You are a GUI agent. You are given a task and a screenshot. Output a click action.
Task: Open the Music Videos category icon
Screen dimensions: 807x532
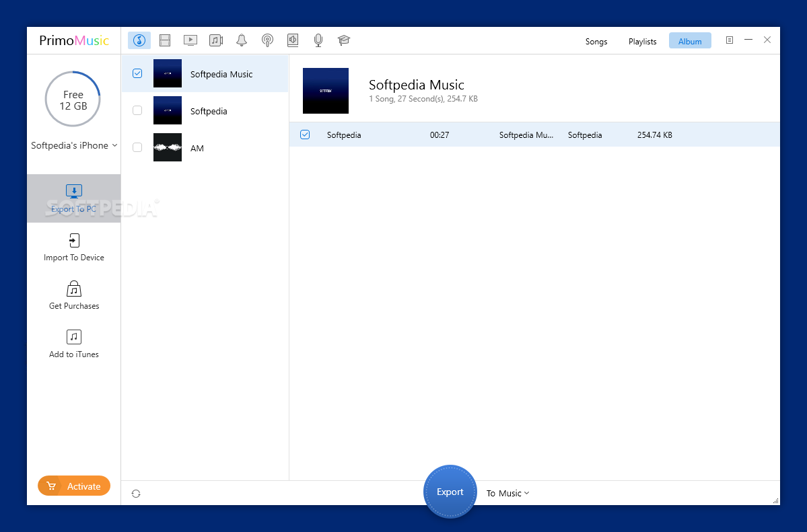pos(216,40)
